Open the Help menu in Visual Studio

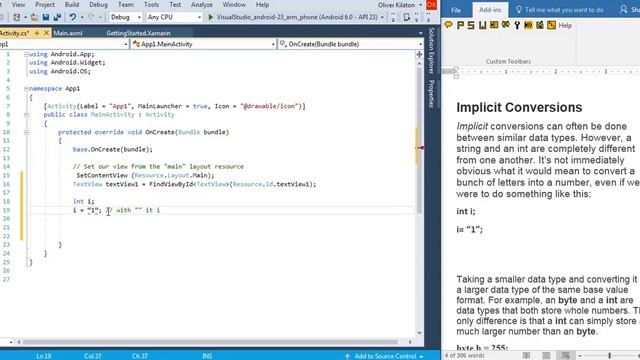[262, 5]
